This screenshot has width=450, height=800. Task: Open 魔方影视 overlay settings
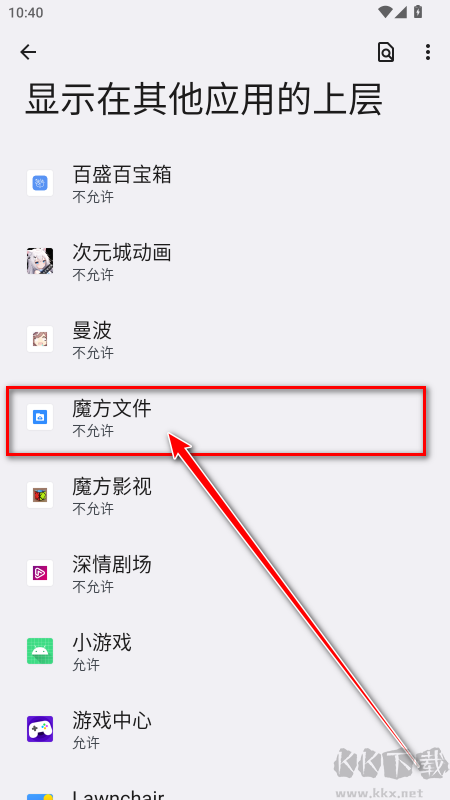[x=225, y=495]
